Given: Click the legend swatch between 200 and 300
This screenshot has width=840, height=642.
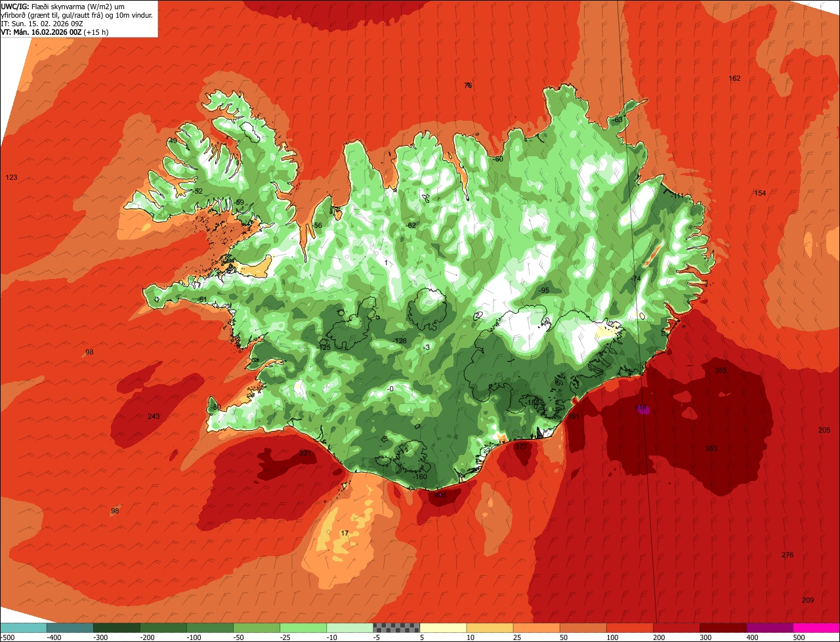Looking at the screenshot, I should point(676,628).
